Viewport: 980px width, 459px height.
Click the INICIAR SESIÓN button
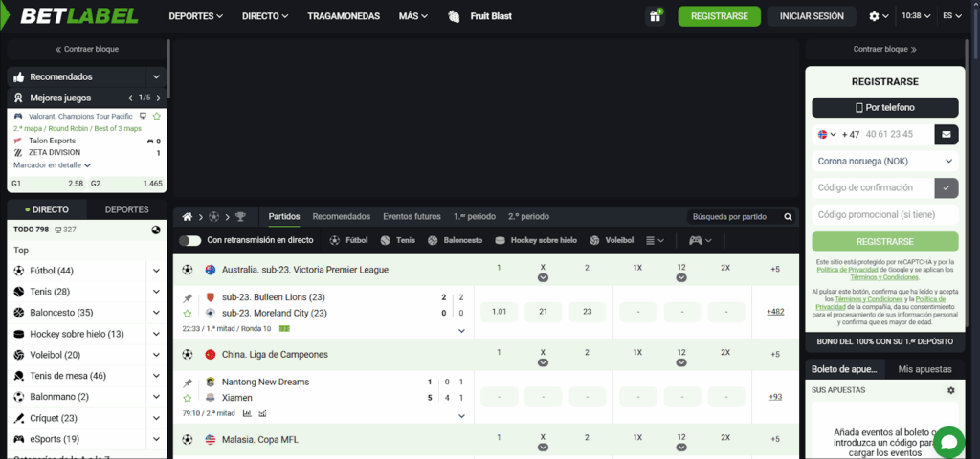[x=812, y=16]
